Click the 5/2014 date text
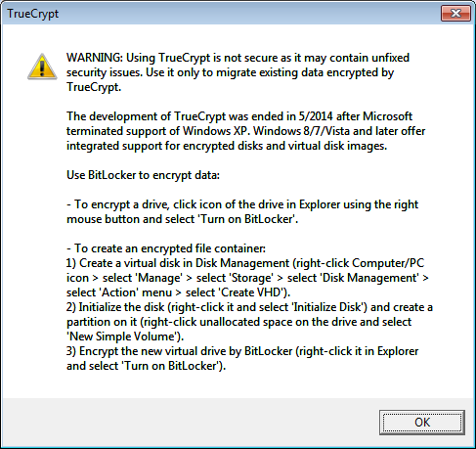This screenshot has width=476, height=449. click(316, 116)
